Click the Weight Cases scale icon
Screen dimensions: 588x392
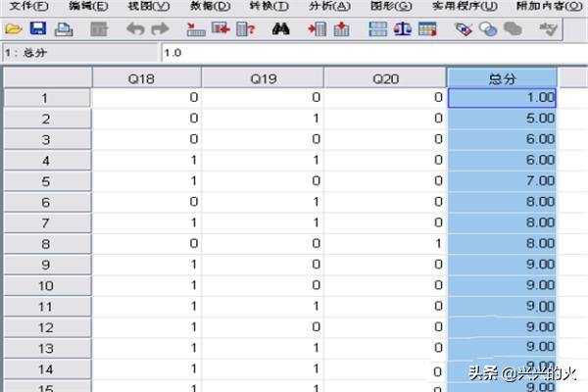(x=402, y=29)
